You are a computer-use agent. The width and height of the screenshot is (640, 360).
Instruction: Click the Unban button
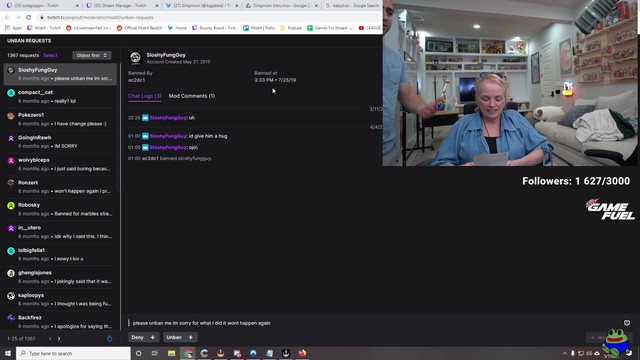pos(174,338)
